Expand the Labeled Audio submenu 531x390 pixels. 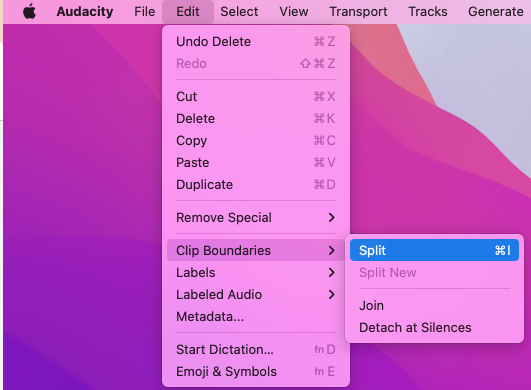tap(256, 295)
